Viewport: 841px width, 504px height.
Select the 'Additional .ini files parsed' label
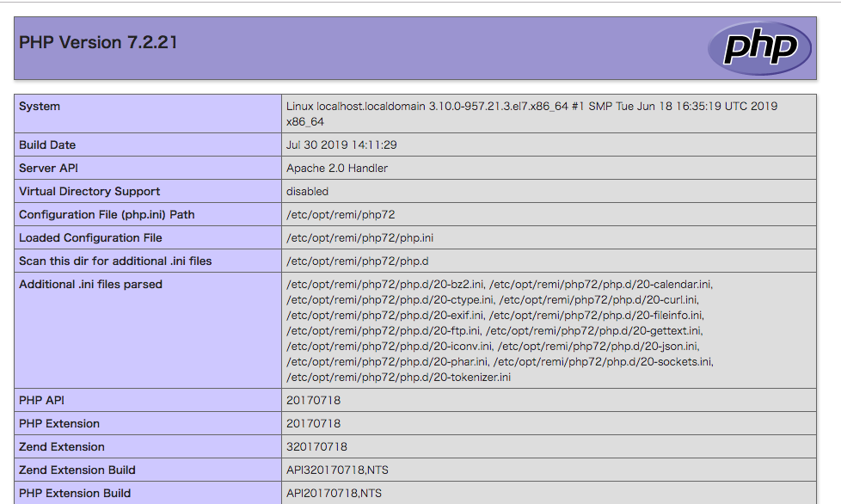pyautogui.click(x=90, y=284)
